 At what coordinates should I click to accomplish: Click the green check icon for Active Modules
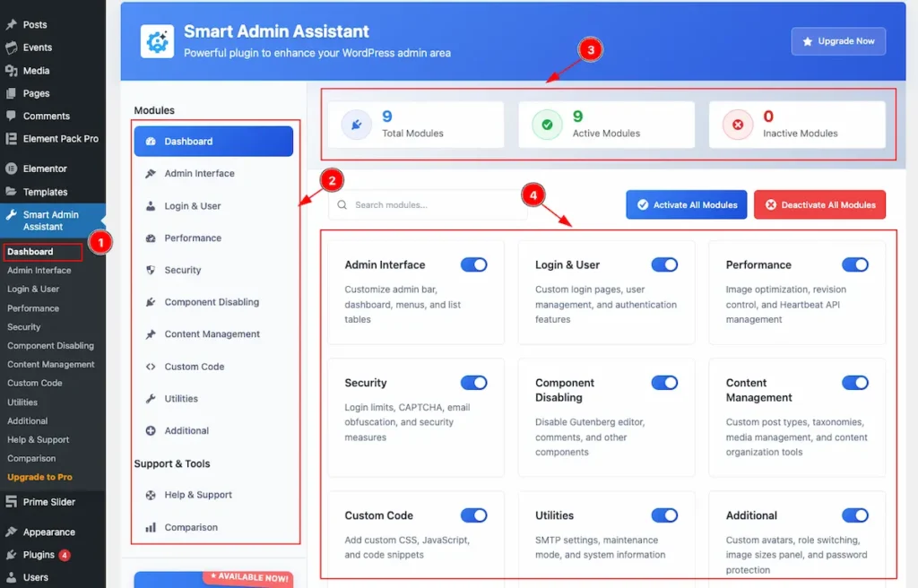547,125
